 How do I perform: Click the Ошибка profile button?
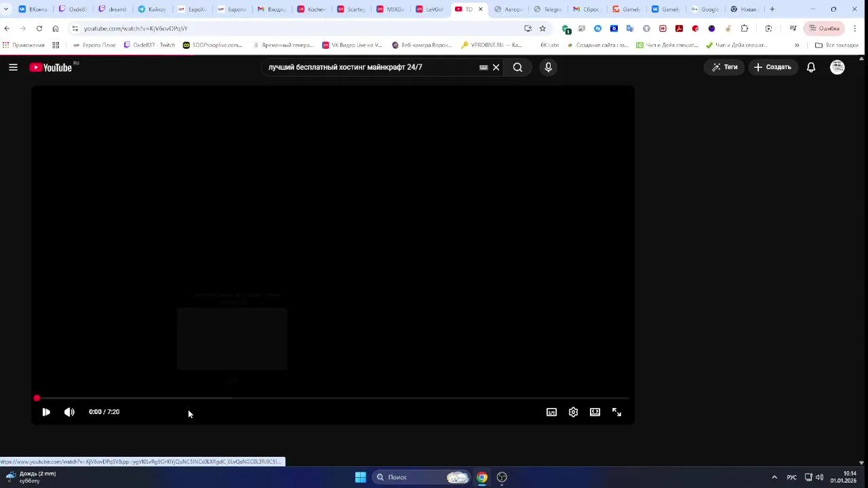click(x=824, y=28)
